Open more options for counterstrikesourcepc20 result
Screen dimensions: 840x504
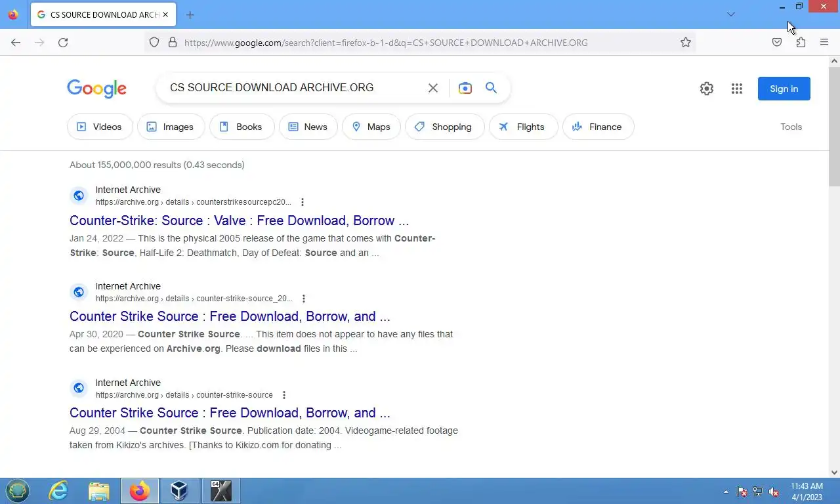pos(303,202)
